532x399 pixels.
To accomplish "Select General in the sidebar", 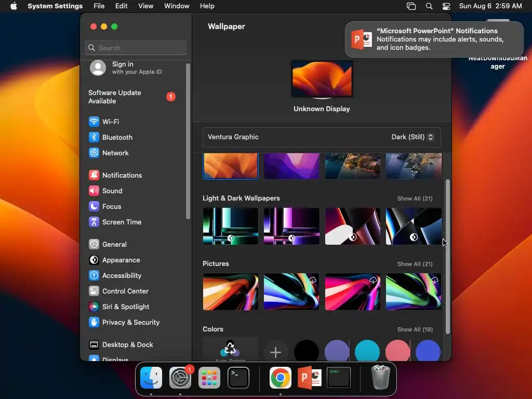I will pos(108,244).
